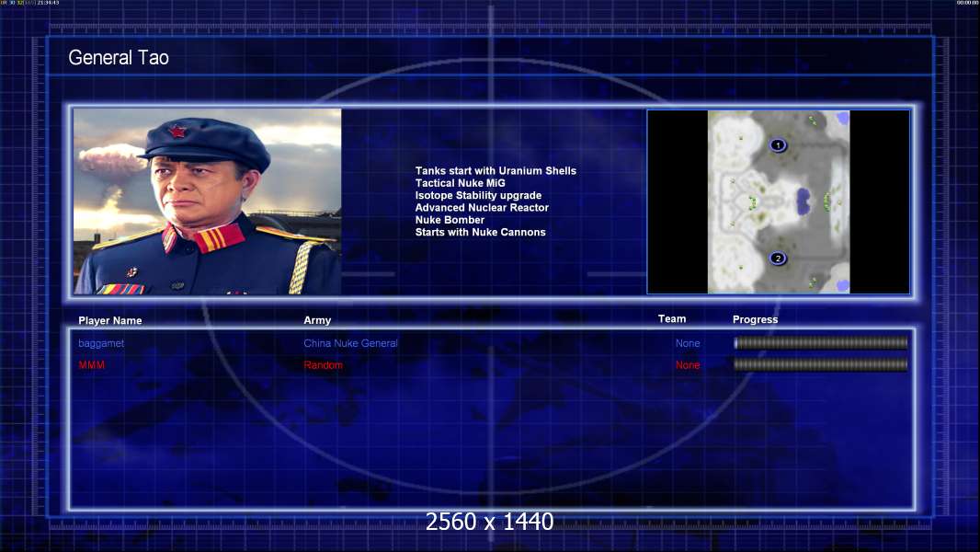The height and width of the screenshot is (552, 980).
Task: Click baggamet's team value None
Action: click(x=688, y=343)
